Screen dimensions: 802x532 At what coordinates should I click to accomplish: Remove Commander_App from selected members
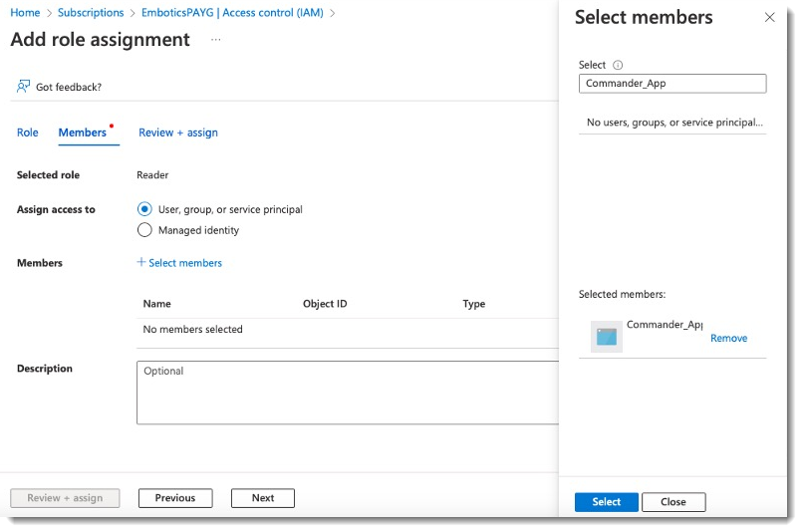point(728,338)
